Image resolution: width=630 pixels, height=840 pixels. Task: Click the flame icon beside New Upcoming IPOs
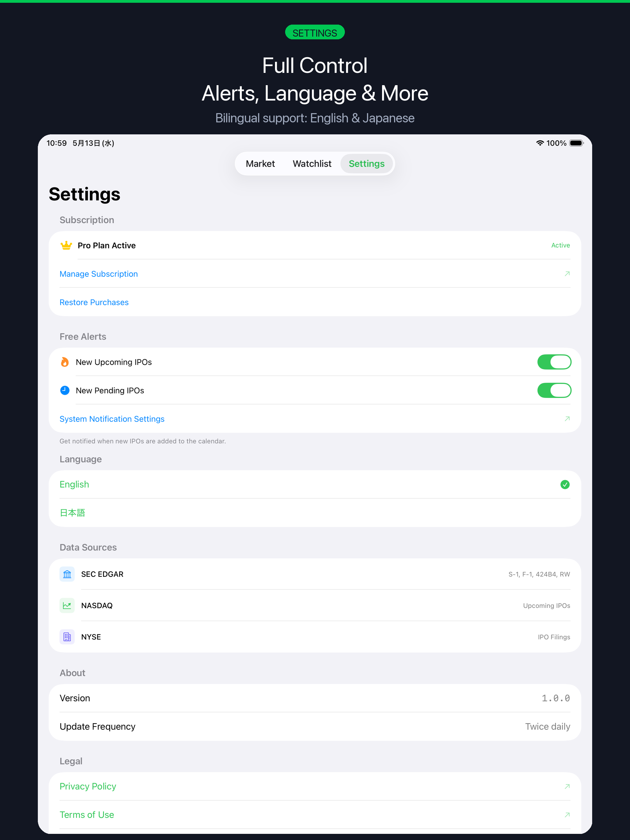coord(65,362)
